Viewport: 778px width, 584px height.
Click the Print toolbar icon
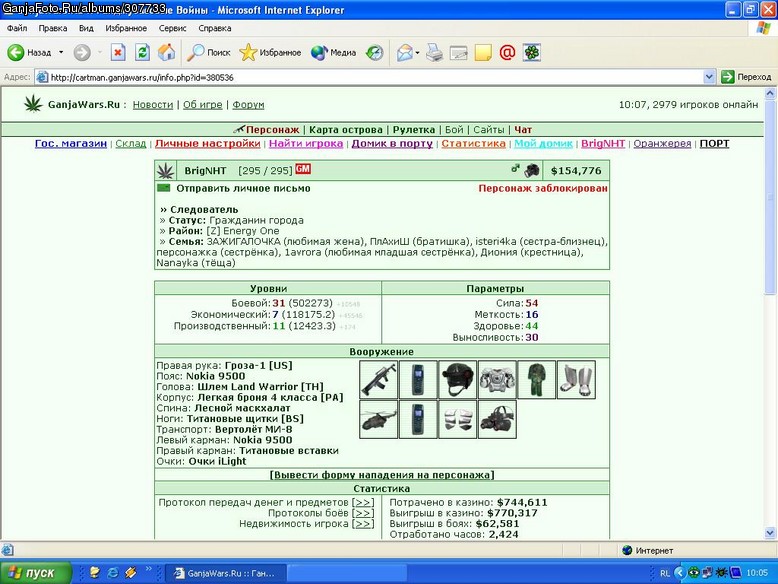[x=434, y=53]
